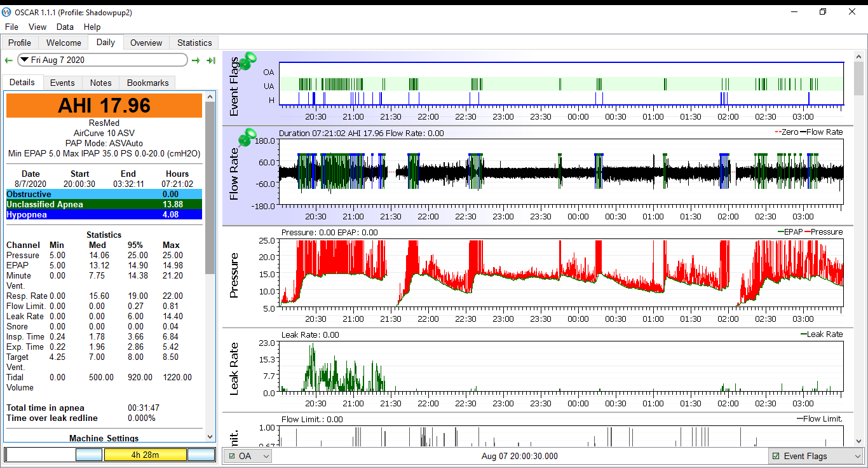Click the Pressure max value 25.00

(173, 255)
